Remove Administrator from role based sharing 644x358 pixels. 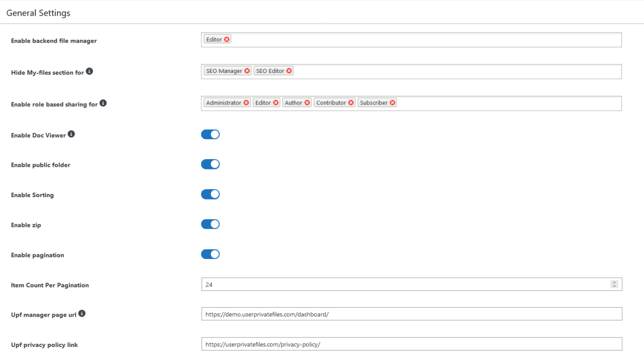[246, 103]
